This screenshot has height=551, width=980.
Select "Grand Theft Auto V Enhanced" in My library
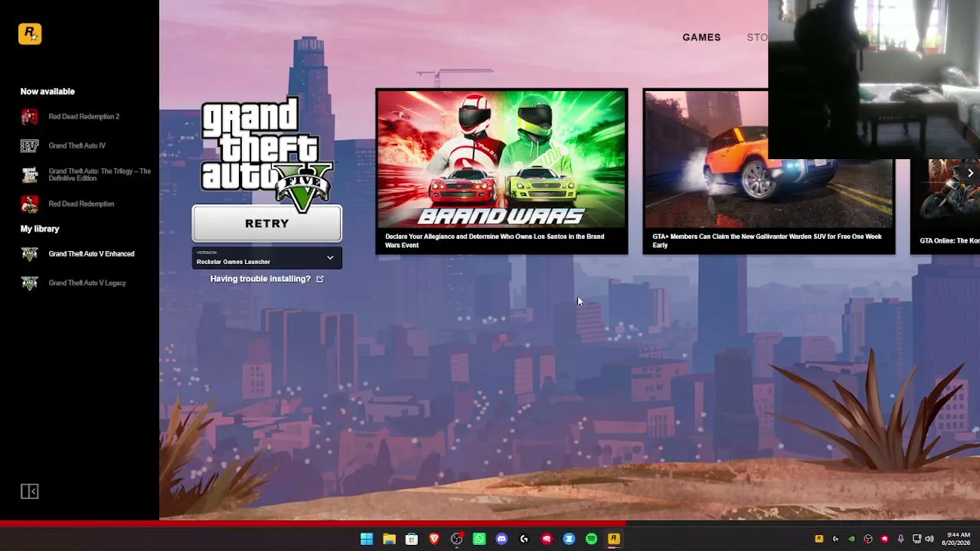click(91, 254)
